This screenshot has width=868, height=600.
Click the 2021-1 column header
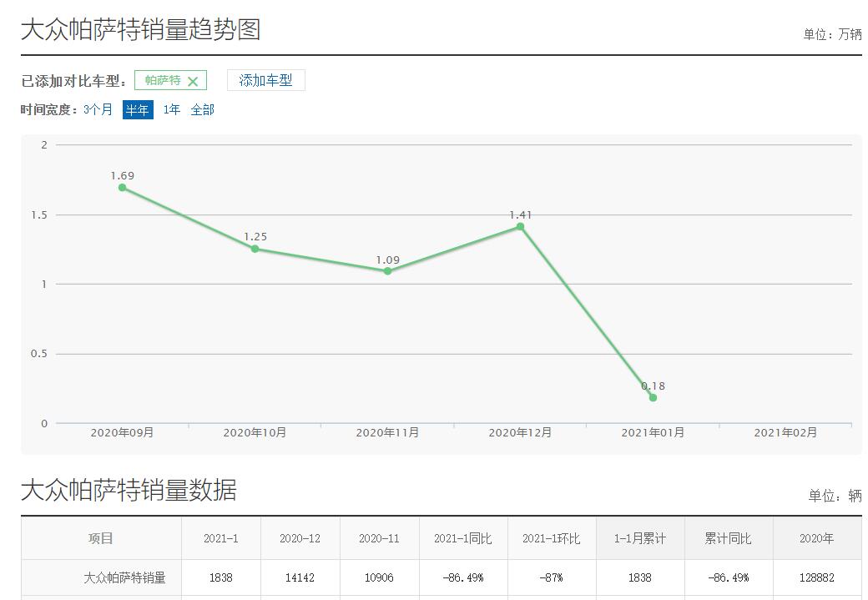221,538
